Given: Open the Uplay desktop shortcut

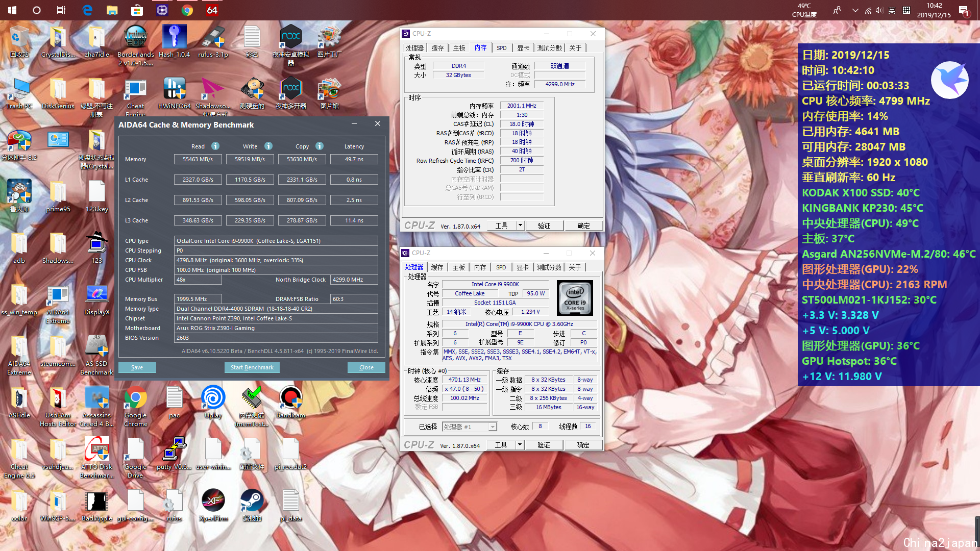Looking at the screenshot, I should 213,403.
